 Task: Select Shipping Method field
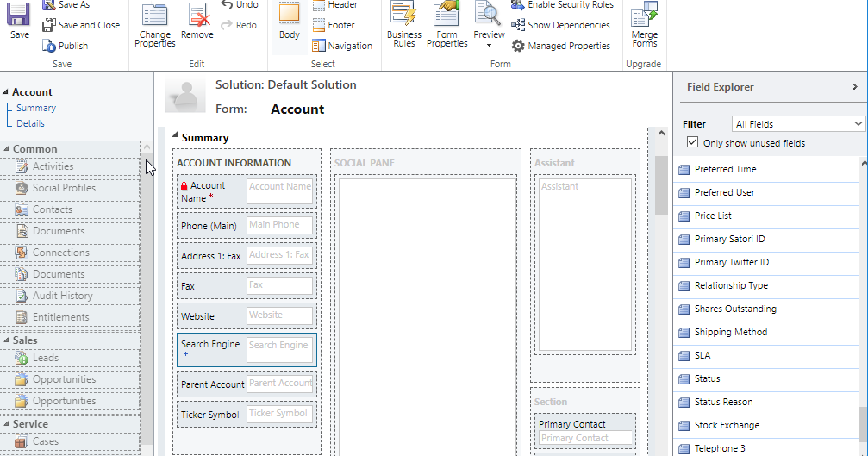[x=766, y=332]
